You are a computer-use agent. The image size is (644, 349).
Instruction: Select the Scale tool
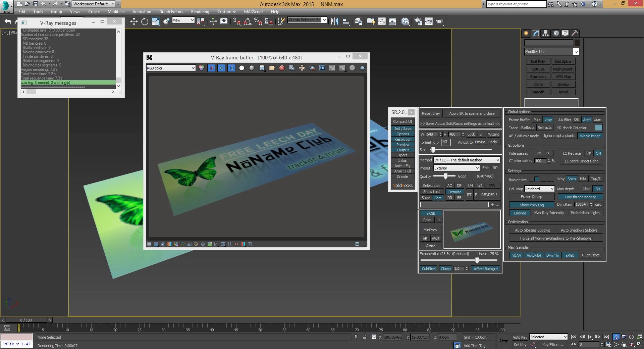point(156,21)
